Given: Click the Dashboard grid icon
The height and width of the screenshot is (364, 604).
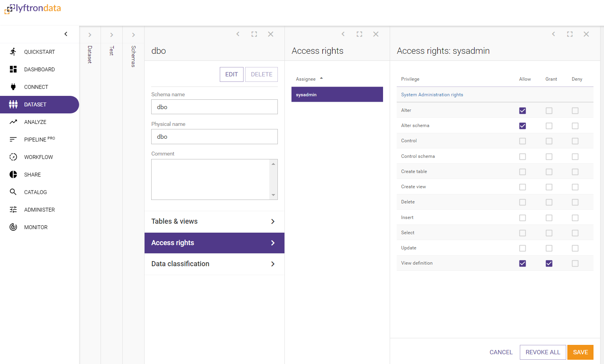Looking at the screenshot, I should click(x=13, y=69).
